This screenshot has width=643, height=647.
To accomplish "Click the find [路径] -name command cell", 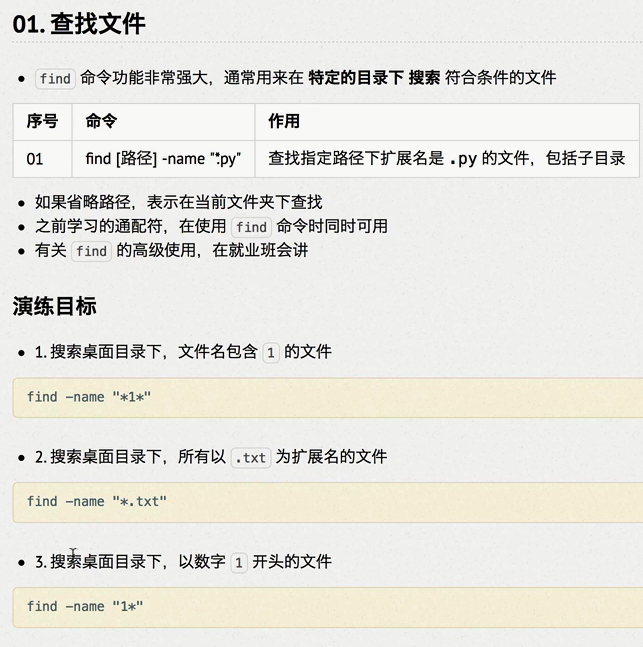I will [x=163, y=158].
